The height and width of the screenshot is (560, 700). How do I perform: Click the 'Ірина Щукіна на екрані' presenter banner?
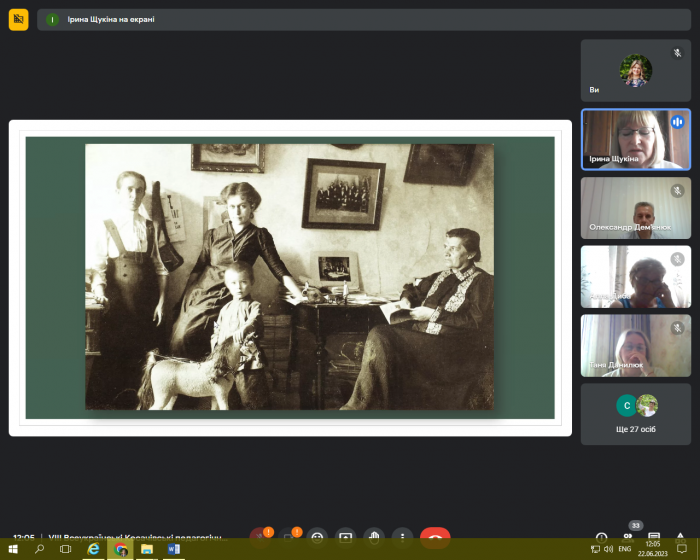(110, 19)
